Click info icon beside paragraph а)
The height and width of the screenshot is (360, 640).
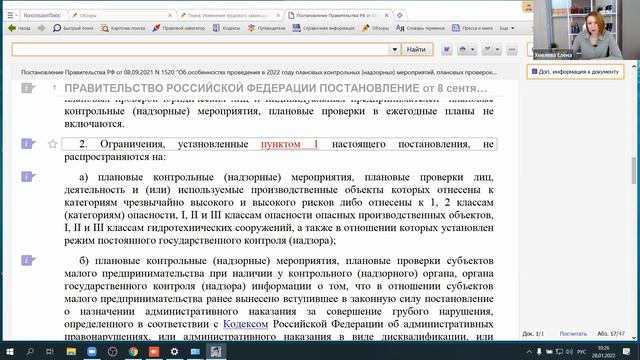pyautogui.click(x=28, y=176)
